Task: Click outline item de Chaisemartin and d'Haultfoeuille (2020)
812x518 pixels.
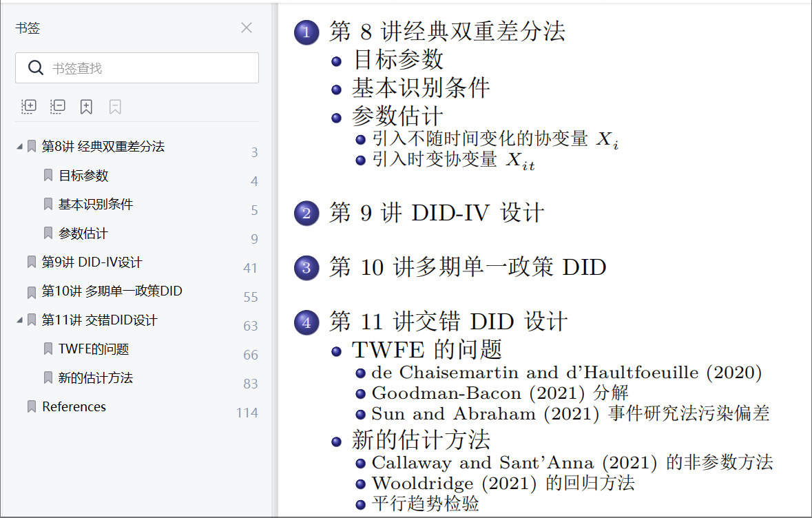Action: [x=567, y=373]
